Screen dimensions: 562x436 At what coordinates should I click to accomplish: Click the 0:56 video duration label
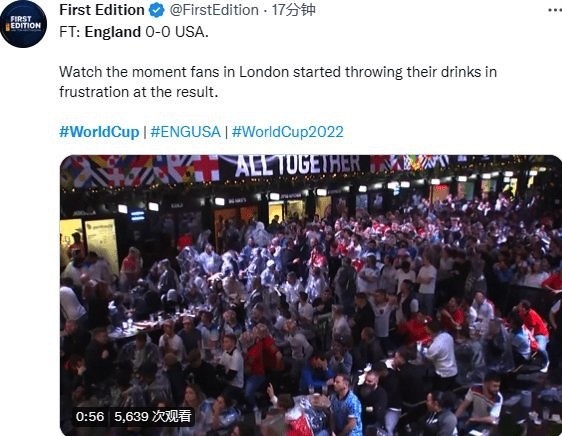pyautogui.click(x=90, y=417)
